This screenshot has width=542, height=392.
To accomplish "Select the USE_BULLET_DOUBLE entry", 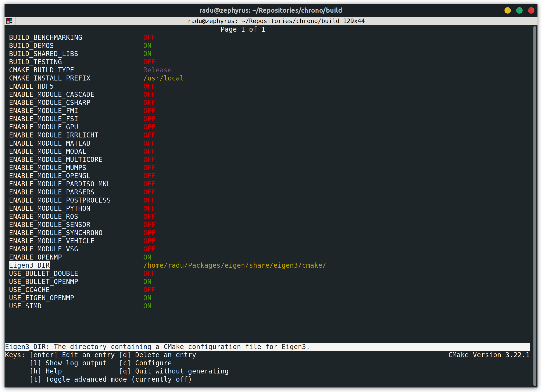I will pos(43,274).
